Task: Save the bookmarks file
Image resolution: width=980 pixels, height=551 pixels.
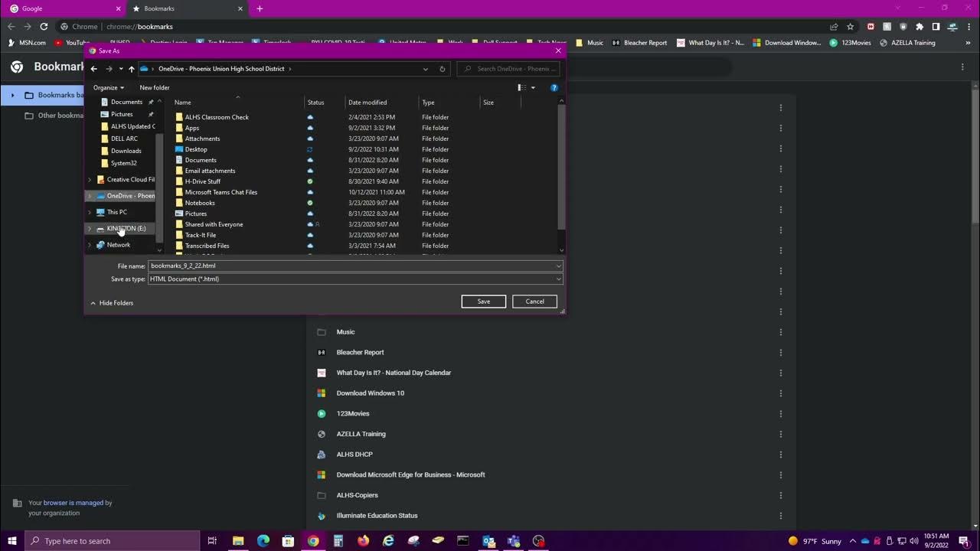Action: pos(484,302)
